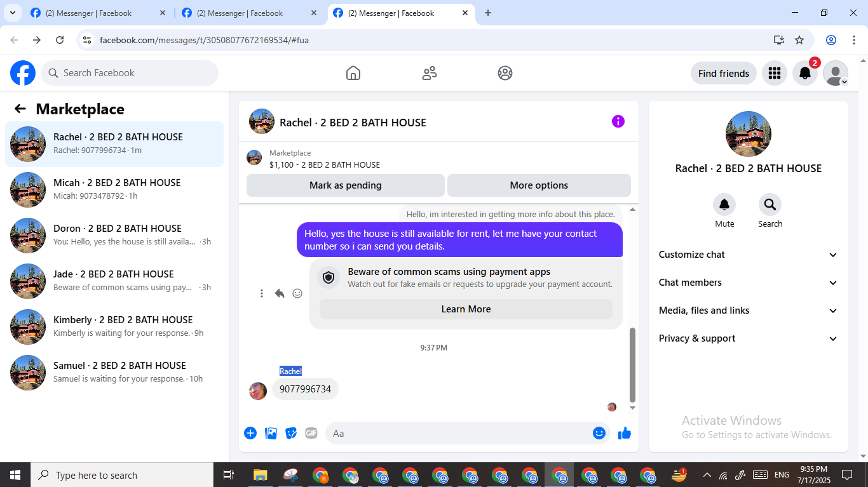Choose a sticker from the composer
Viewport: 868px width, 487px height.
[291, 433]
